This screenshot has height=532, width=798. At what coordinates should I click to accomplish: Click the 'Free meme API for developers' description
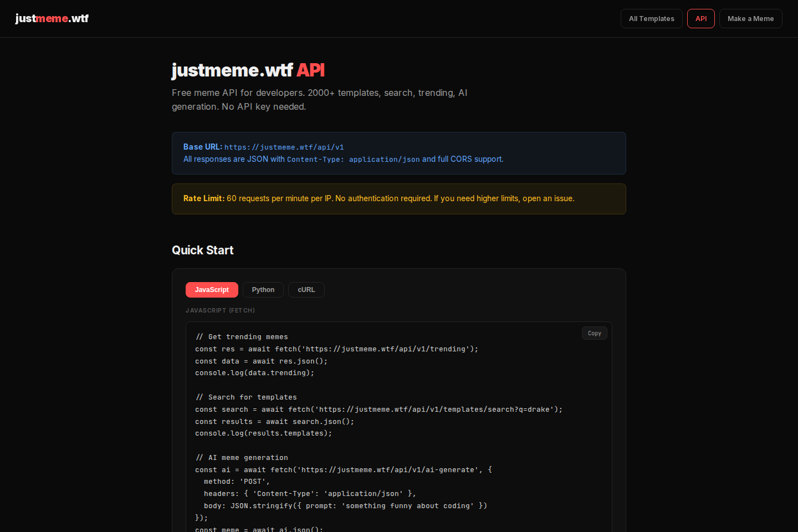(x=320, y=100)
